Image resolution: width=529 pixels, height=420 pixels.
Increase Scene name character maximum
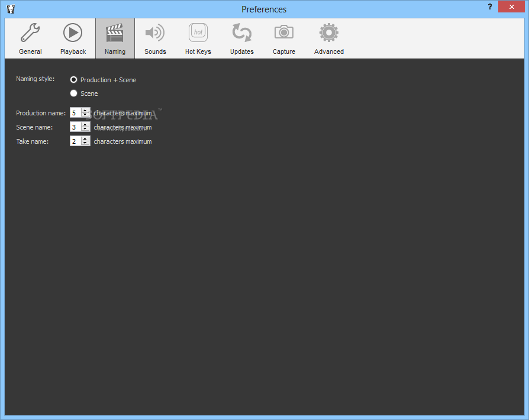[85, 124]
